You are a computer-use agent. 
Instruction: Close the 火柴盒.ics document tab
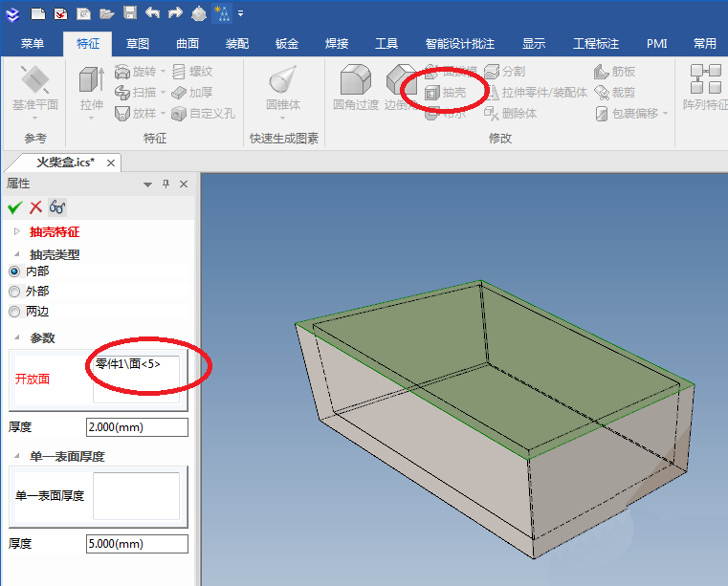(x=111, y=163)
